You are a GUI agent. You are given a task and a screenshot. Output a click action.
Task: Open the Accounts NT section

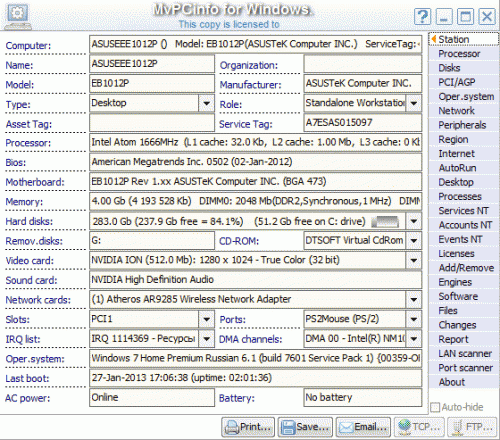pos(464,225)
